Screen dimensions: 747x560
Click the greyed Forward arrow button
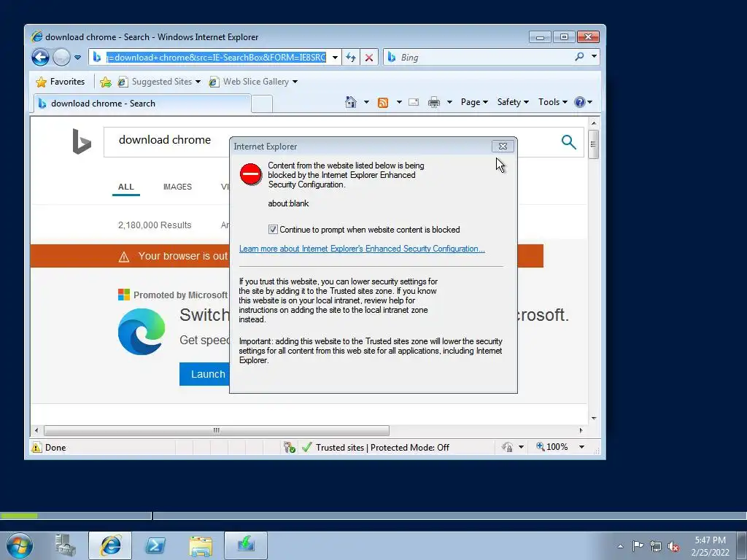click(61, 58)
